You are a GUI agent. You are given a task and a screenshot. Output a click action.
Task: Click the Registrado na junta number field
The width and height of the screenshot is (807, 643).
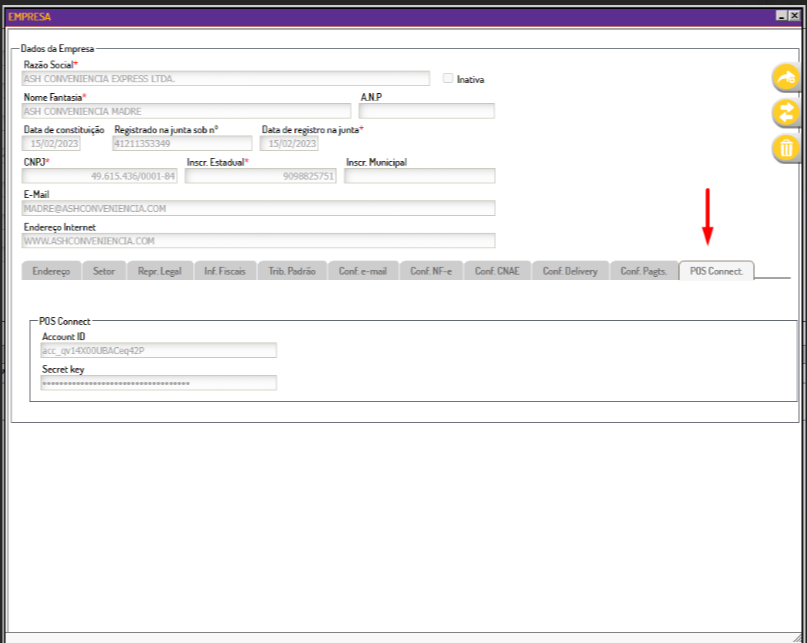coord(182,144)
